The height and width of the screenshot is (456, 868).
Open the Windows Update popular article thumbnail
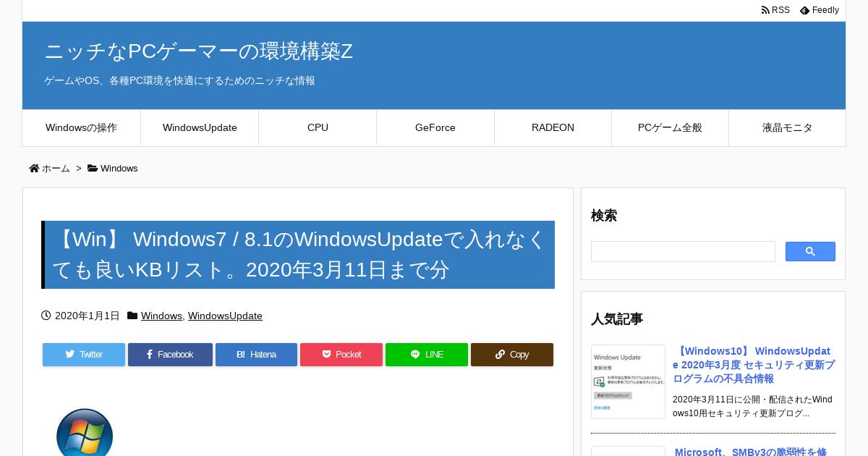click(628, 381)
